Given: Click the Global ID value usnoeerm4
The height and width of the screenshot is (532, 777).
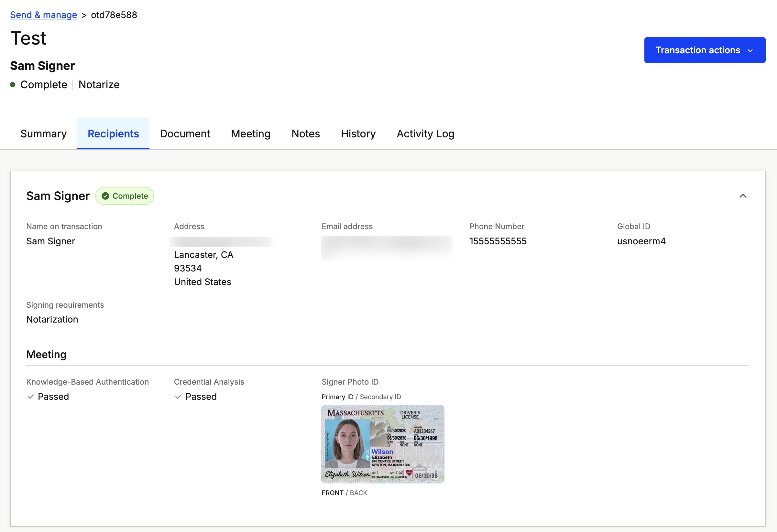Looking at the screenshot, I should [x=641, y=241].
